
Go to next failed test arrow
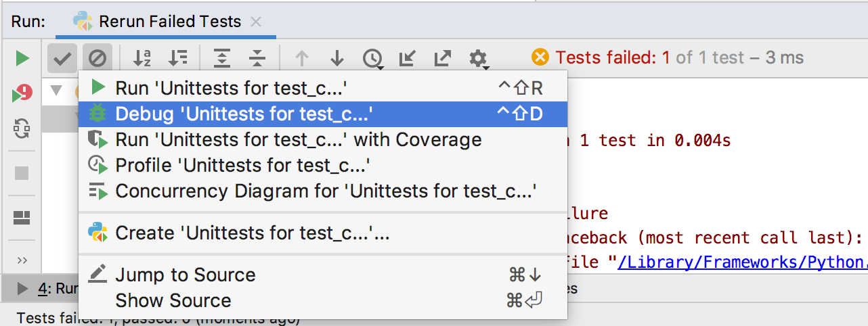click(337, 58)
